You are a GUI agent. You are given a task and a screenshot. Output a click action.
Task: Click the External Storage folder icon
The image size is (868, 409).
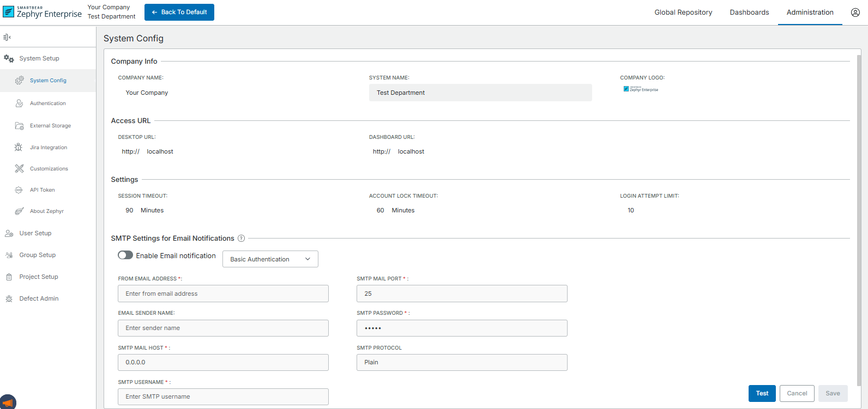pyautogui.click(x=19, y=126)
